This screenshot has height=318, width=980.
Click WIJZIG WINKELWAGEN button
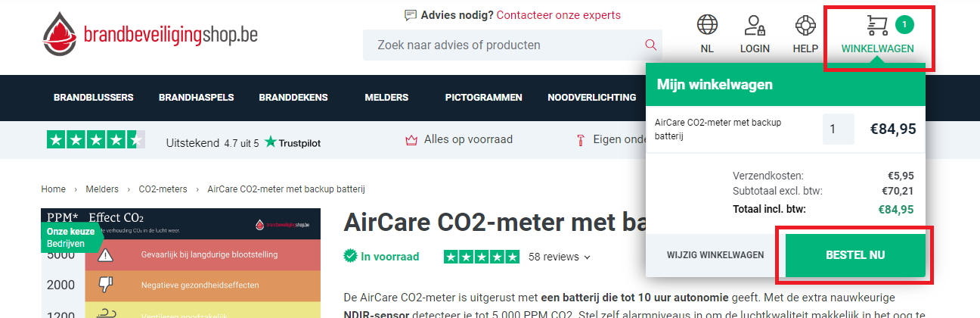[x=715, y=255]
